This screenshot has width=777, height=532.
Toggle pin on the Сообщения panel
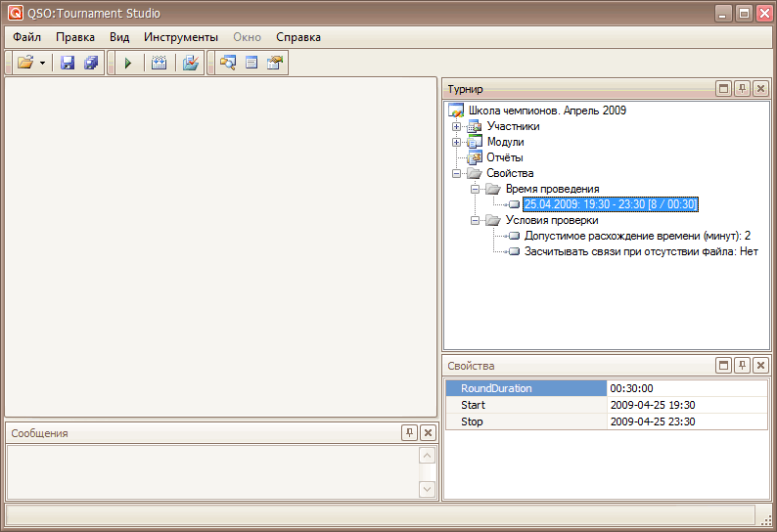click(409, 432)
